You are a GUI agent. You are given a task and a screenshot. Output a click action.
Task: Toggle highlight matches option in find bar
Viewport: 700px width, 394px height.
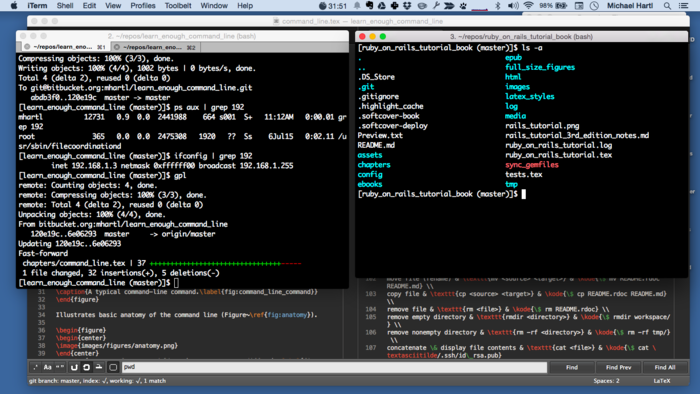tap(113, 367)
